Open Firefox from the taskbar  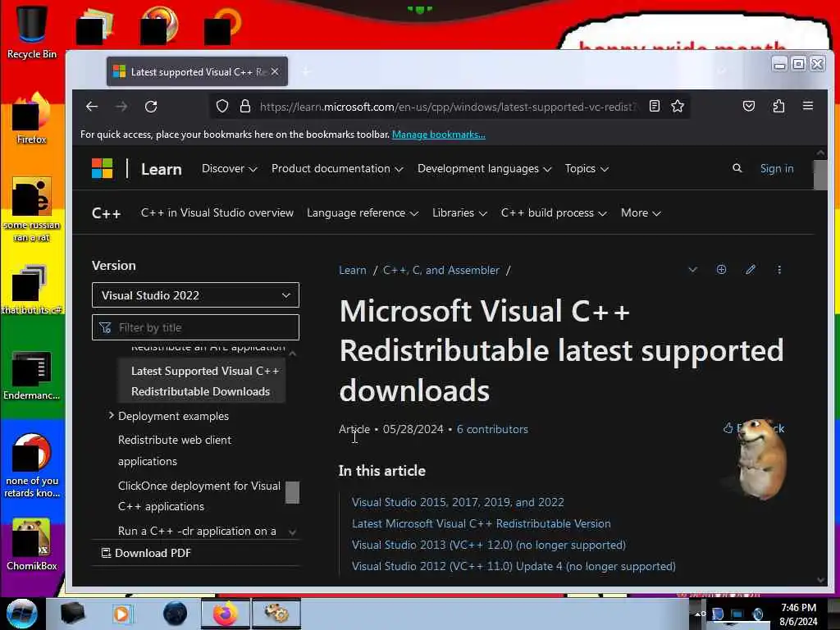[226, 614]
